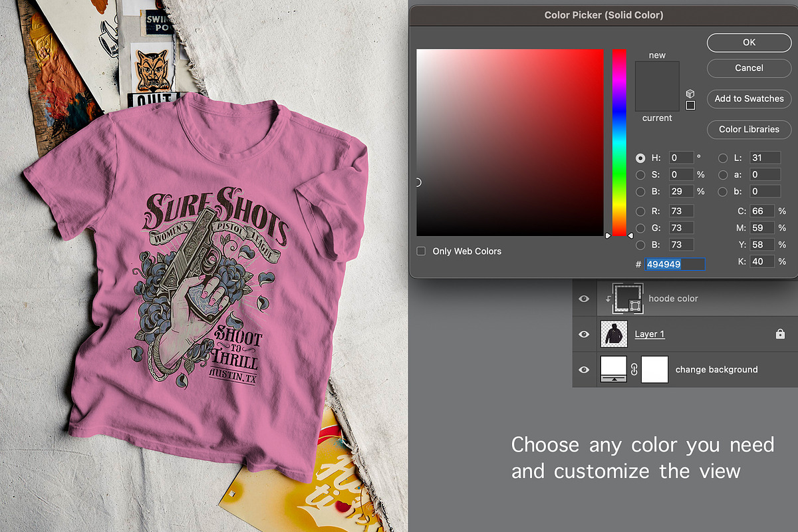Viewport: 798px width, 532px height.
Task: Toggle visibility of change background layer
Action: coord(584,370)
